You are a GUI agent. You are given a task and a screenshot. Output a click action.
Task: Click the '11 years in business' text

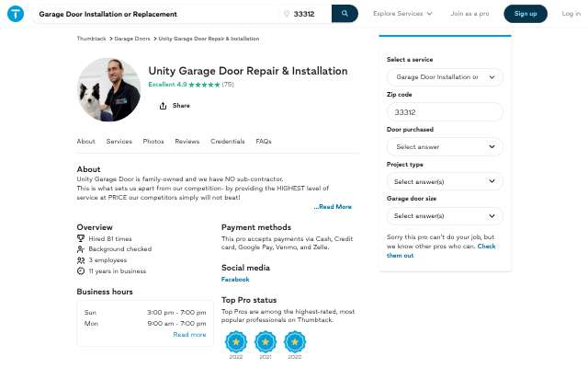pyautogui.click(x=118, y=271)
